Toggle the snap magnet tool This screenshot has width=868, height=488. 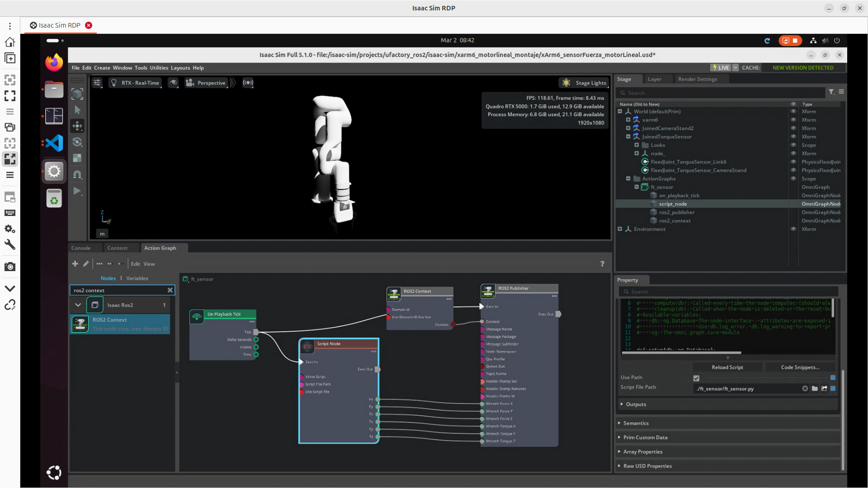coord(77,174)
